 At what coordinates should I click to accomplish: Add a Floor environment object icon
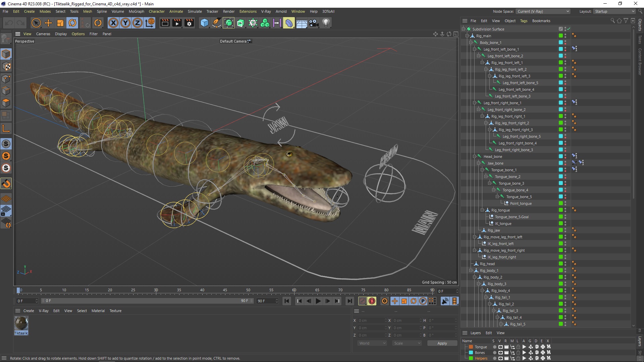click(302, 23)
